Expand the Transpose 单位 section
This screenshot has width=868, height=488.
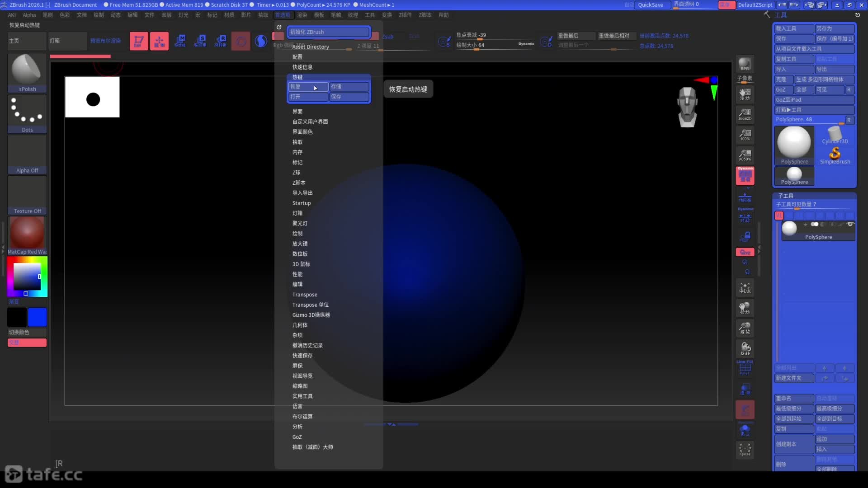tap(311, 305)
